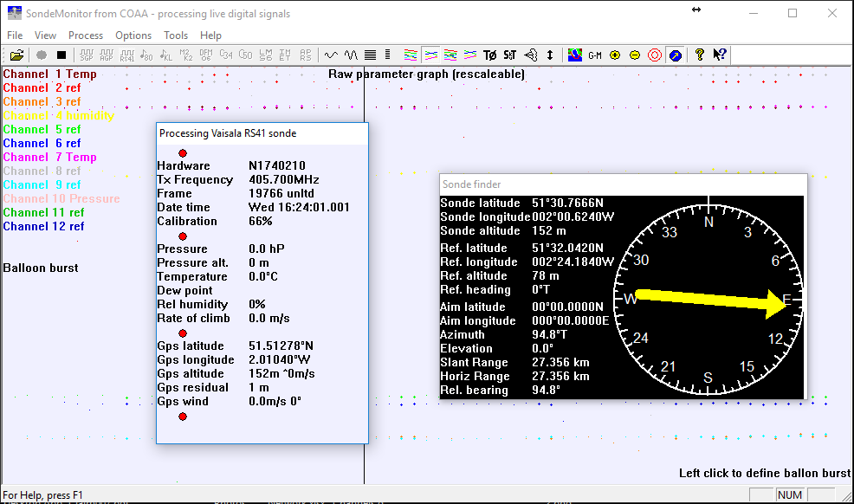Open the Process menu
Screen dimensions: 854x504
click(x=86, y=36)
